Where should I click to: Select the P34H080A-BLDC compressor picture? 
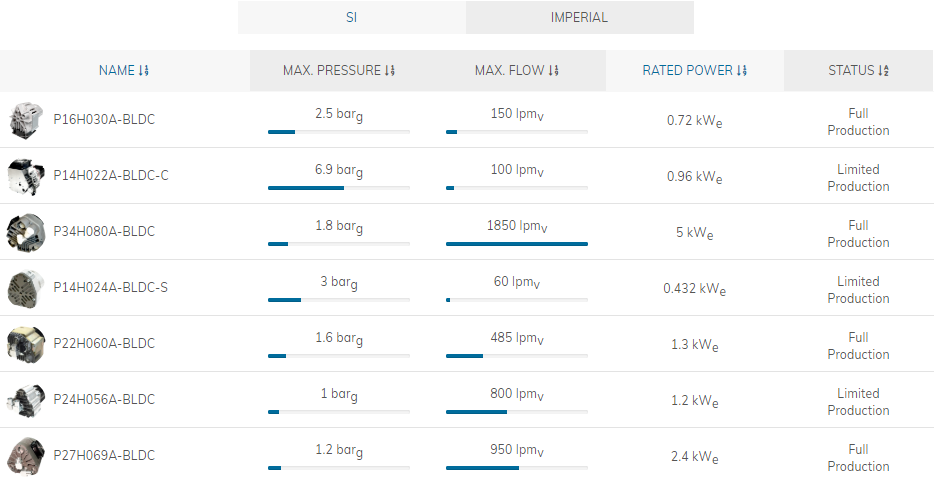tap(26, 232)
